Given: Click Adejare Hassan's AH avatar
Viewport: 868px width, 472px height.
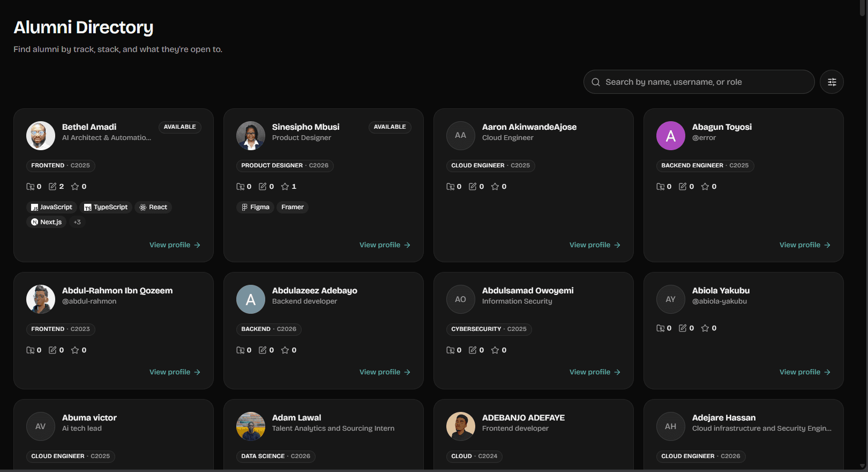Looking at the screenshot, I should [671, 426].
